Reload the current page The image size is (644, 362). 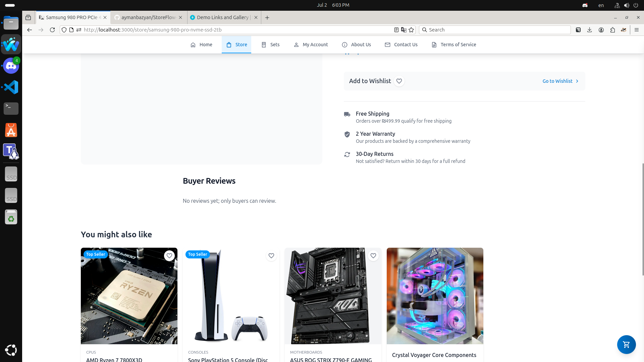point(52,30)
